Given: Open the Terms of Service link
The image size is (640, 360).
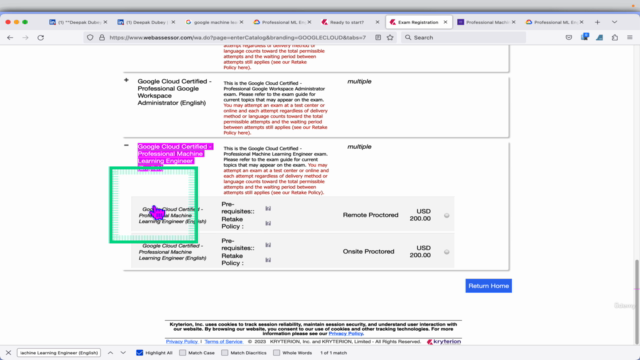Looking at the screenshot, I should pos(224,341).
